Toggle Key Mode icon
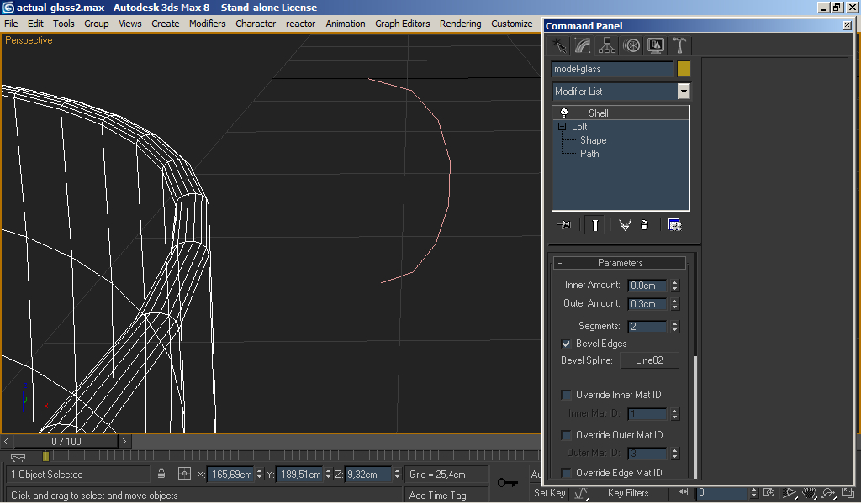This screenshot has width=861, height=504. tap(683, 492)
